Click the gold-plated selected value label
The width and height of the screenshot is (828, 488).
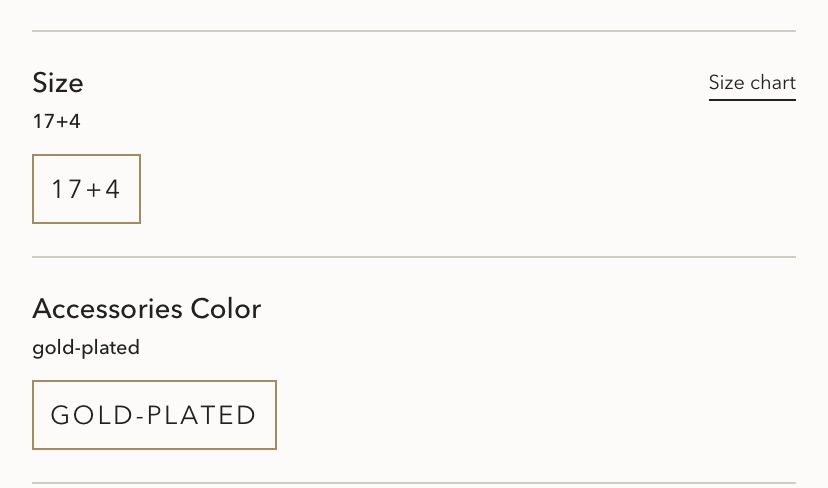[86, 348]
